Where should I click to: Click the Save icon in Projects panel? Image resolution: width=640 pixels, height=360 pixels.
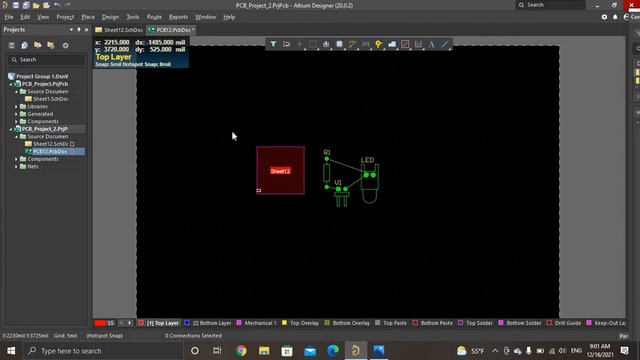click(x=11, y=45)
